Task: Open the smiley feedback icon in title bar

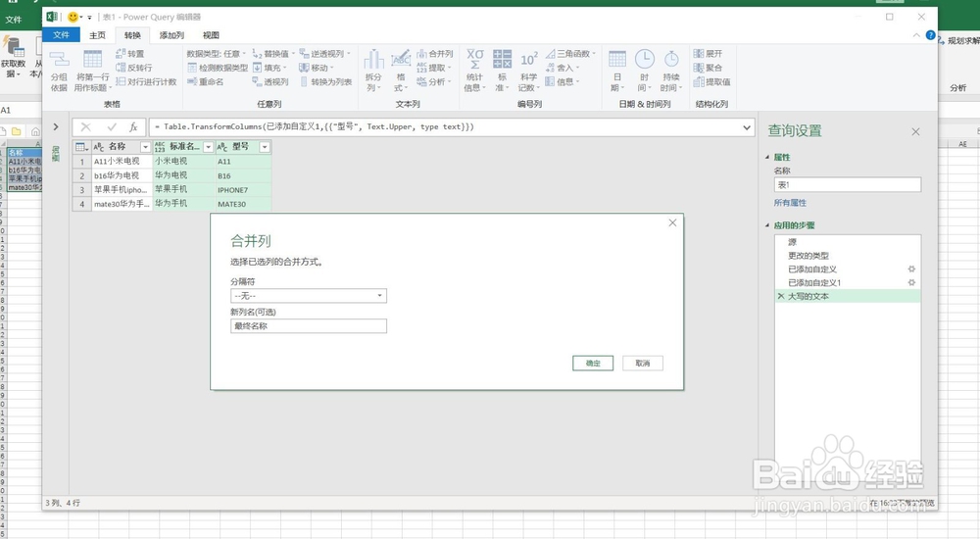Action: pyautogui.click(x=73, y=17)
